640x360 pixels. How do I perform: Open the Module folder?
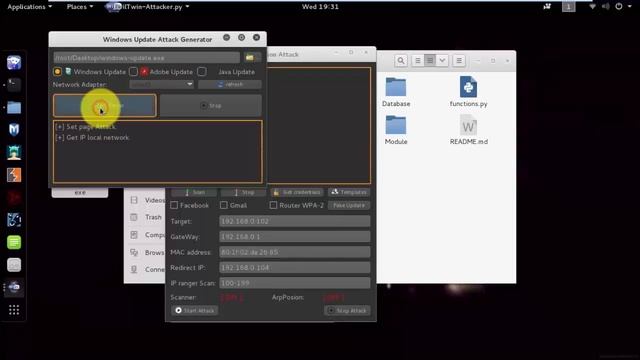(x=396, y=130)
